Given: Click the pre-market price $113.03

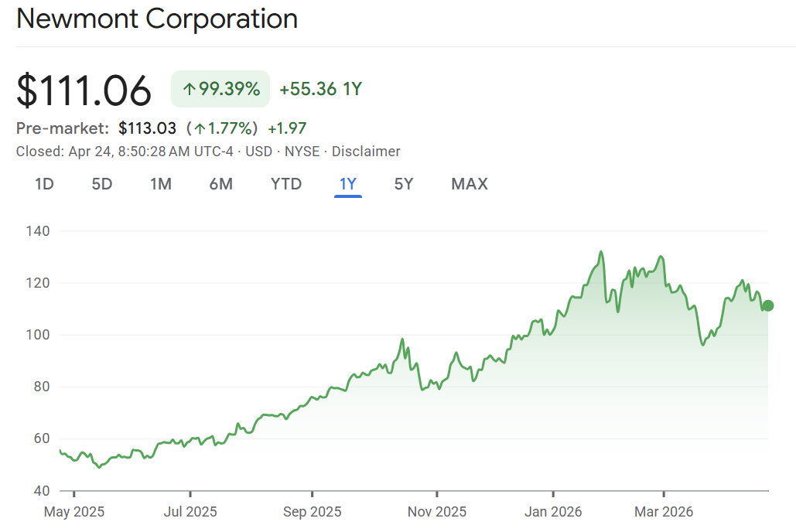Looking at the screenshot, I should [x=147, y=128].
